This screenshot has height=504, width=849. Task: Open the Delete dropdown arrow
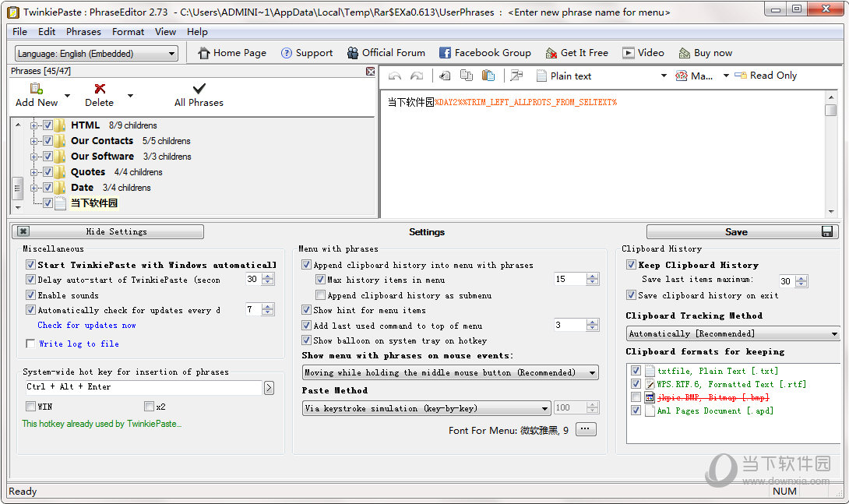point(131,95)
